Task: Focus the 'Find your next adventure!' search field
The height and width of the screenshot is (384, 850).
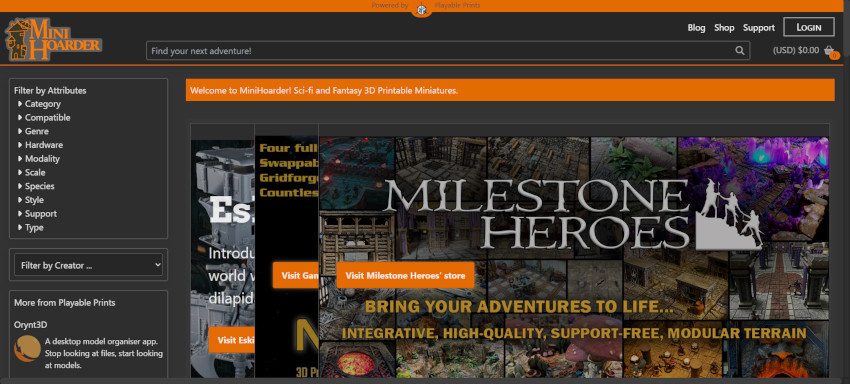Action: 448,50
